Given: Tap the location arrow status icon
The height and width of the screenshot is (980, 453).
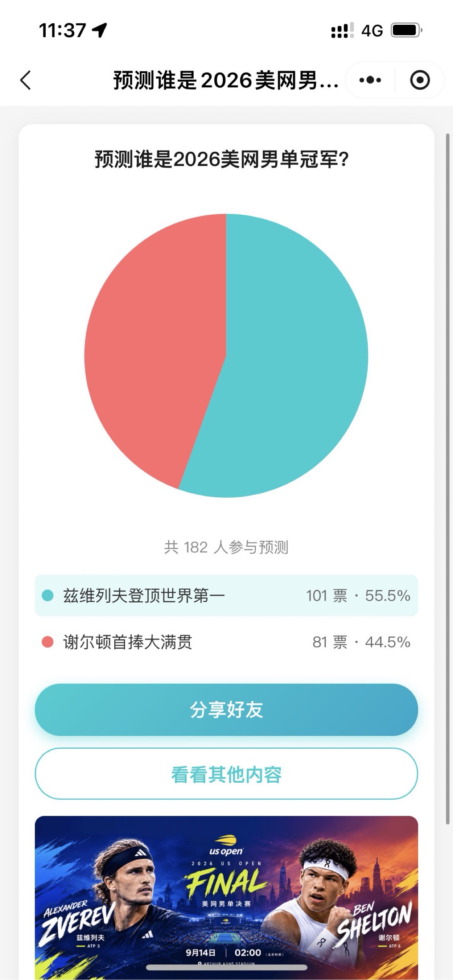Looking at the screenshot, I should 100,30.
